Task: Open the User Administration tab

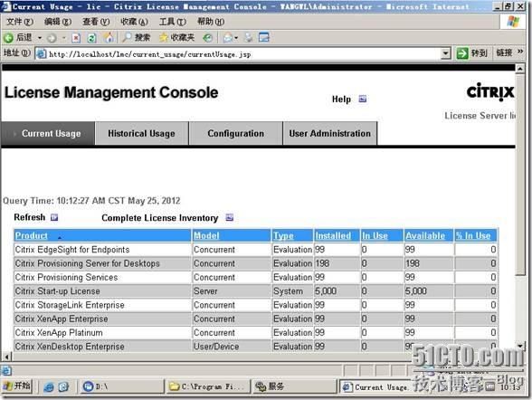Action: (x=329, y=133)
